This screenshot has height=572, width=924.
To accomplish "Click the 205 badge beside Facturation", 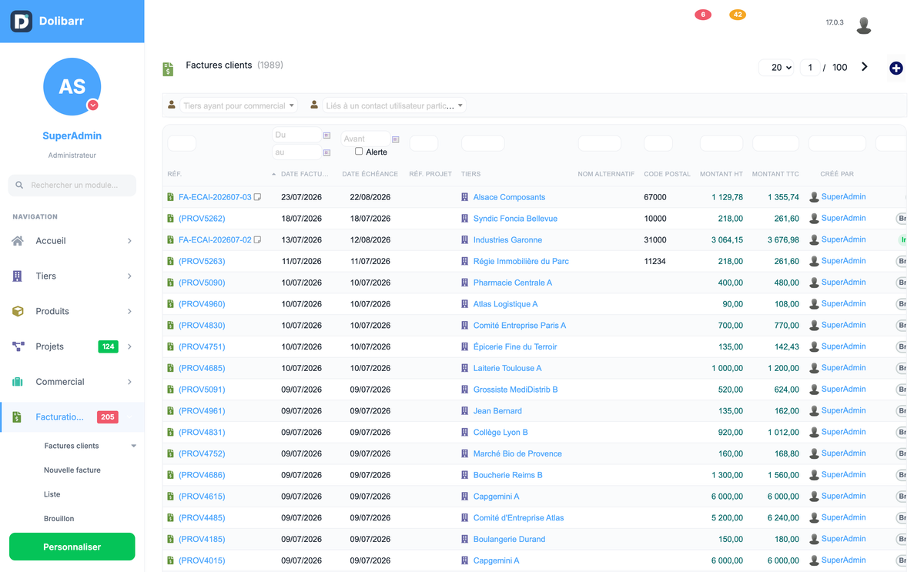I will [x=107, y=417].
